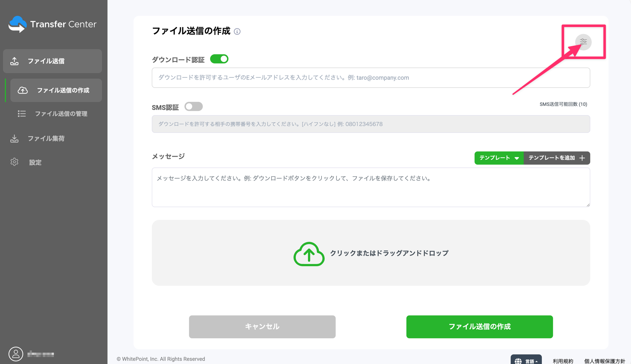Click the green ファイル送信の作成 submit button
The height and width of the screenshot is (364, 631).
click(x=479, y=327)
